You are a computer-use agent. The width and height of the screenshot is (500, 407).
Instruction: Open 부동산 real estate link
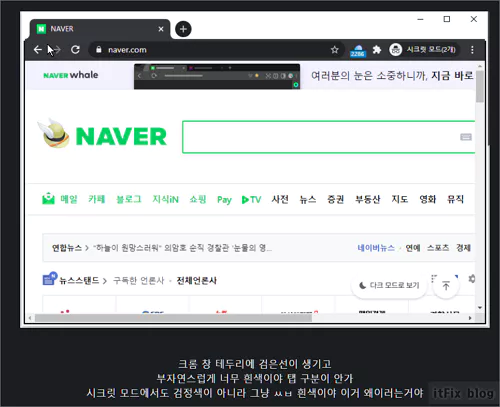368,199
